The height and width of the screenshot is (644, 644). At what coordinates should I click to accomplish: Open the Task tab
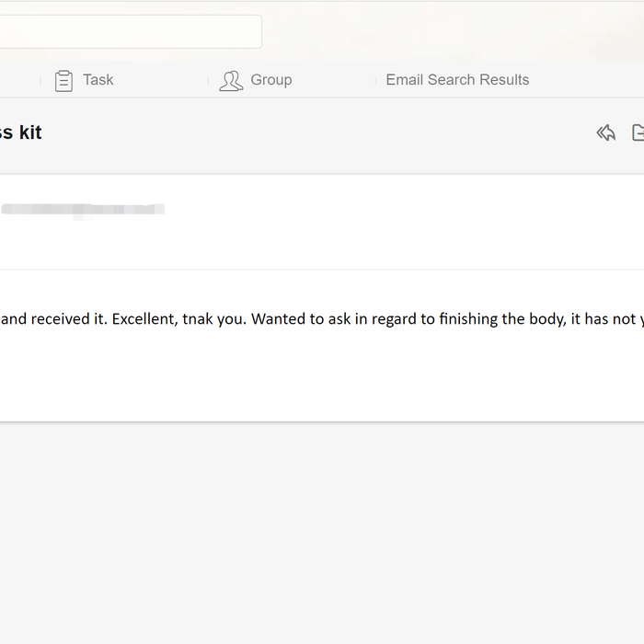tap(98, 80)
